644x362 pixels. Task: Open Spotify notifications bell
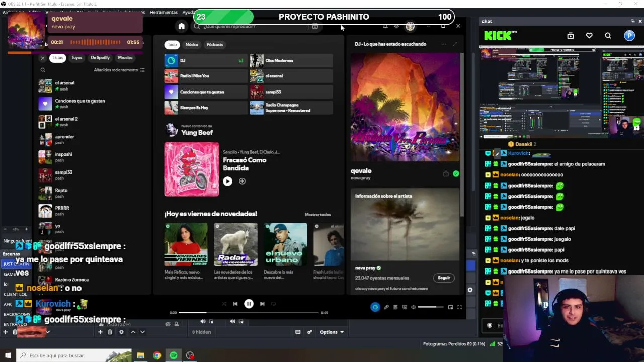tap(385, 26)
